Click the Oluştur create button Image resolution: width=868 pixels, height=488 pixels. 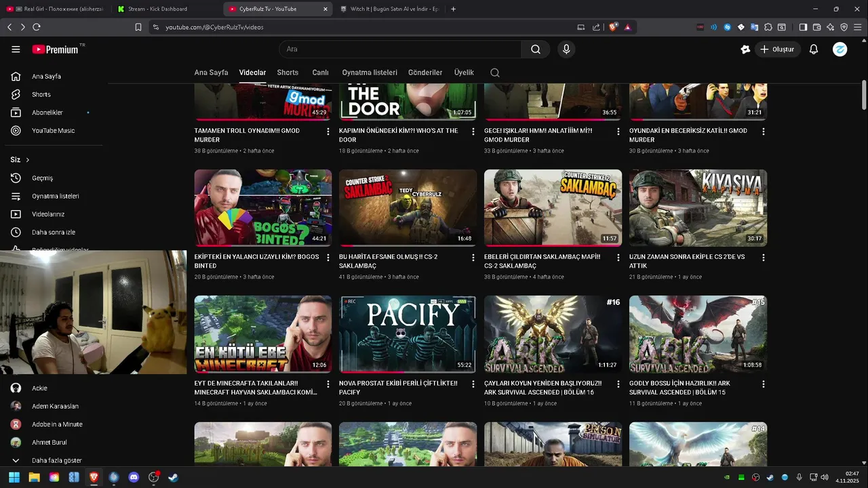coord(778,49)
